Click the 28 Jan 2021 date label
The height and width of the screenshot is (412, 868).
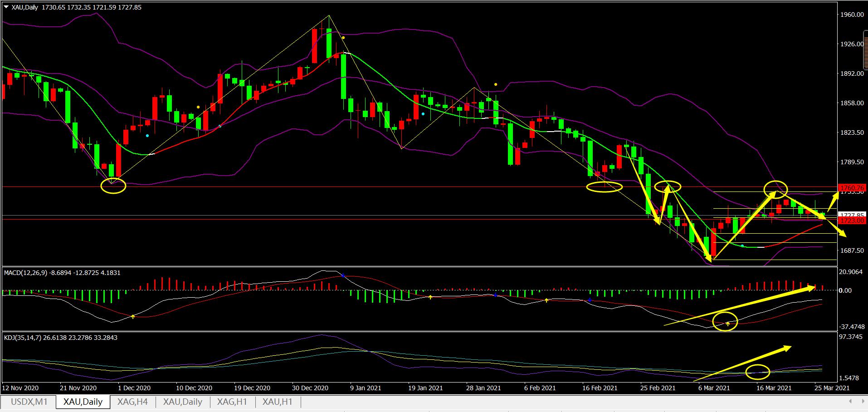point(484,388)
